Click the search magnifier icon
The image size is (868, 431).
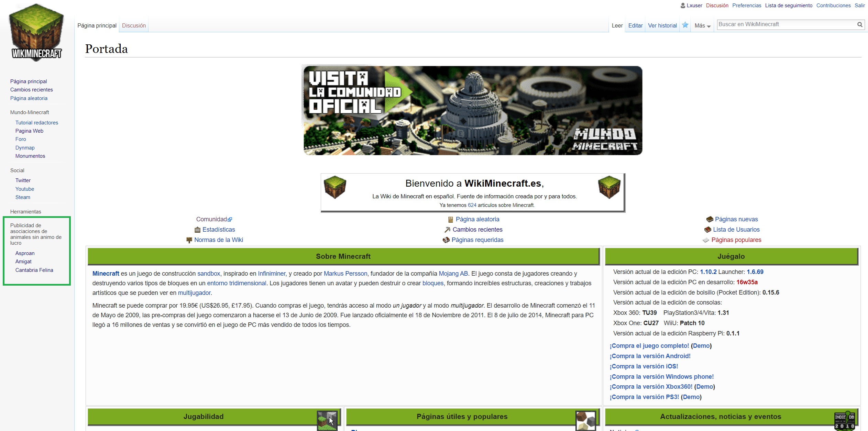pos(860,24)
